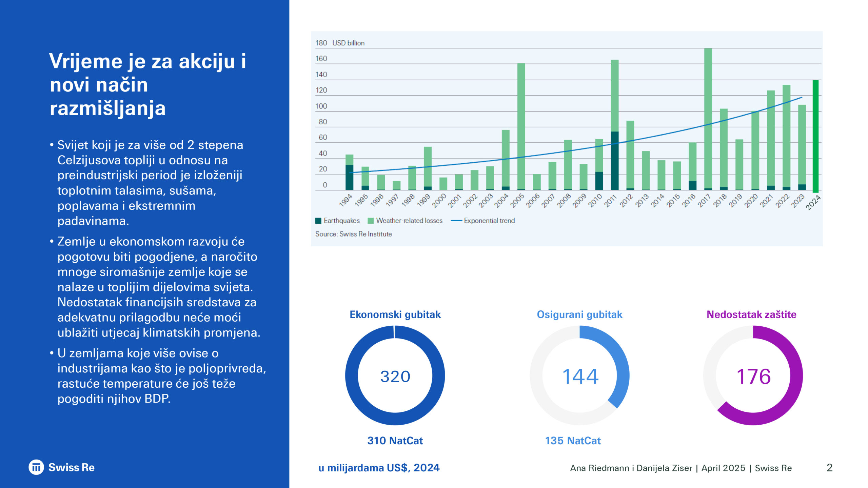Click the slide page number 2
Viewport: 868px width, 488px height.
(829, 468)
